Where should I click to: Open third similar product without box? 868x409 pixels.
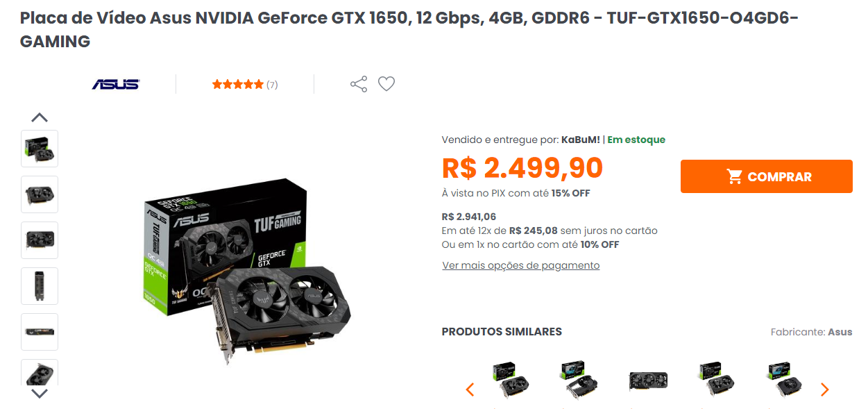click(x=648, y=381)
